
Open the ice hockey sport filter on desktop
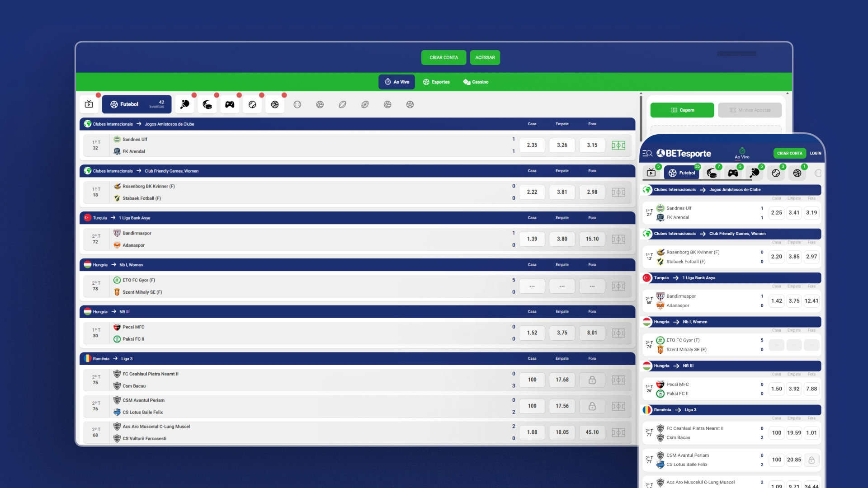(x=208, y=104)
